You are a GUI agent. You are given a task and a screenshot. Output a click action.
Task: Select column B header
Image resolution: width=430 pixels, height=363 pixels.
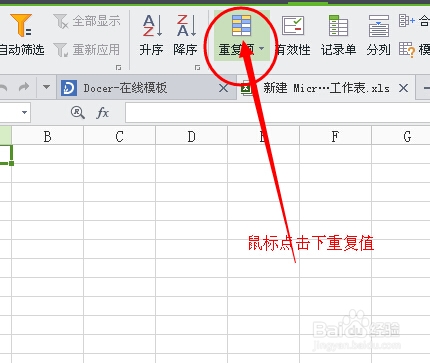click(x=47, y=136)
